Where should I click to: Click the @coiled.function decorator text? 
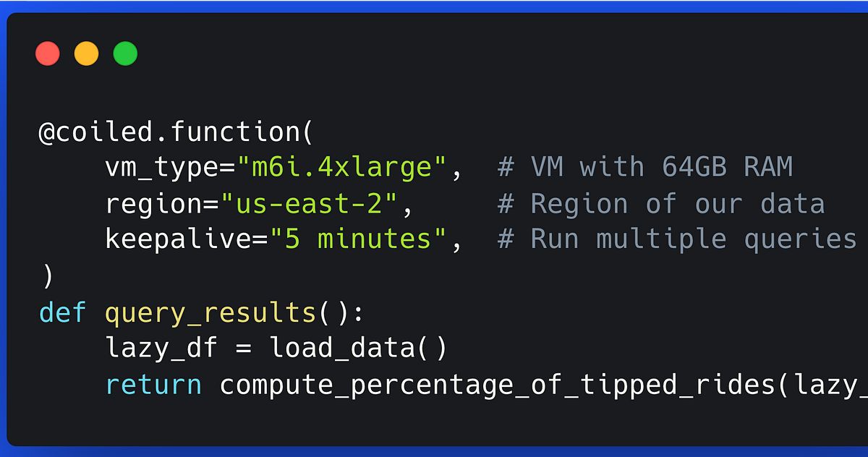[166, 133]
